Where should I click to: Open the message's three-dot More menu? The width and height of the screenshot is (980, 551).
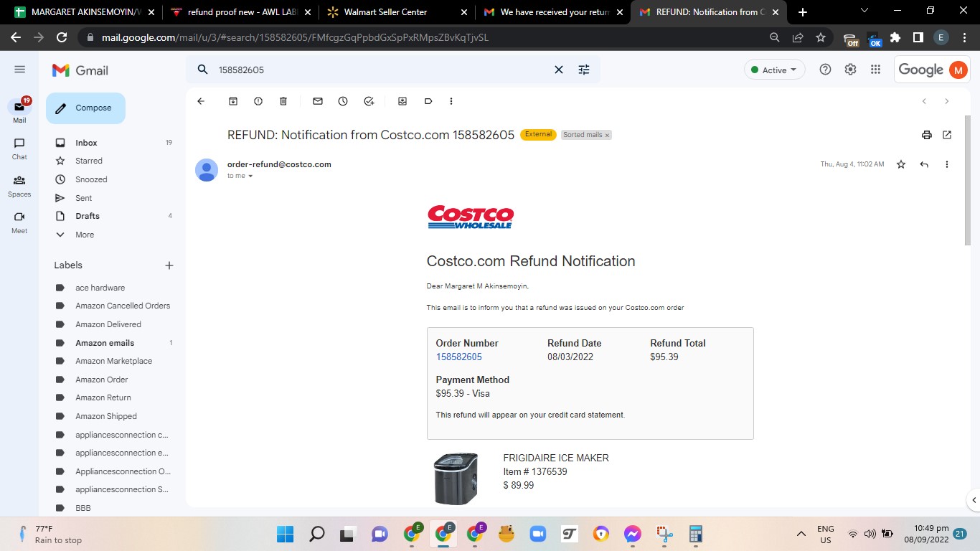(947, 164)
